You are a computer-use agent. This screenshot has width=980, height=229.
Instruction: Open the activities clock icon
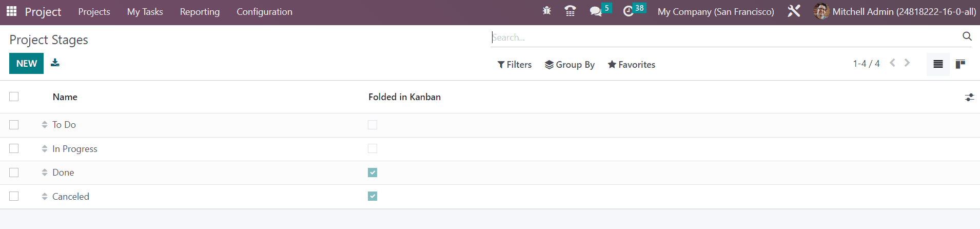pyautogui.click(x=628, y=11)
